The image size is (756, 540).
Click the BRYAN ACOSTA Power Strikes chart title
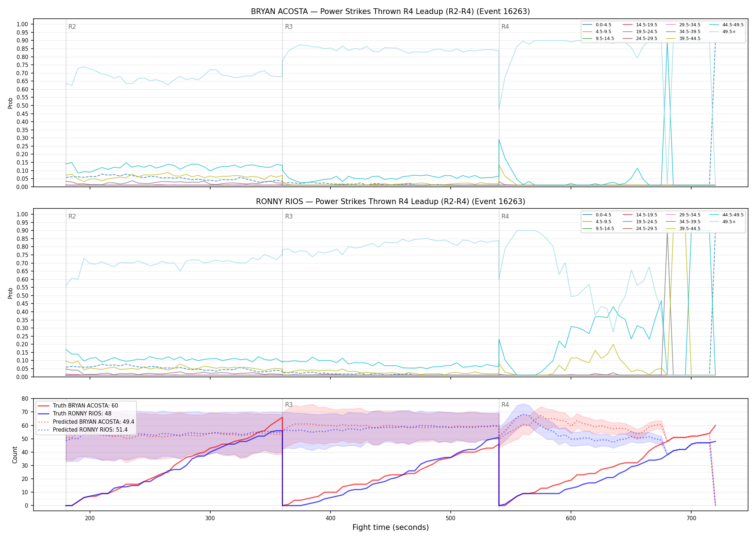pyautogui.click(x=390, y=12)
